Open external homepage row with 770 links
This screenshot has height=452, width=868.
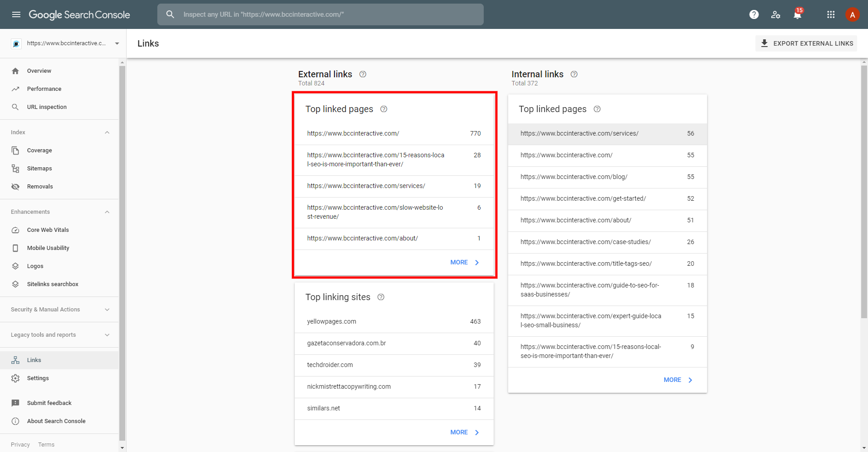[x=394, y=134]
